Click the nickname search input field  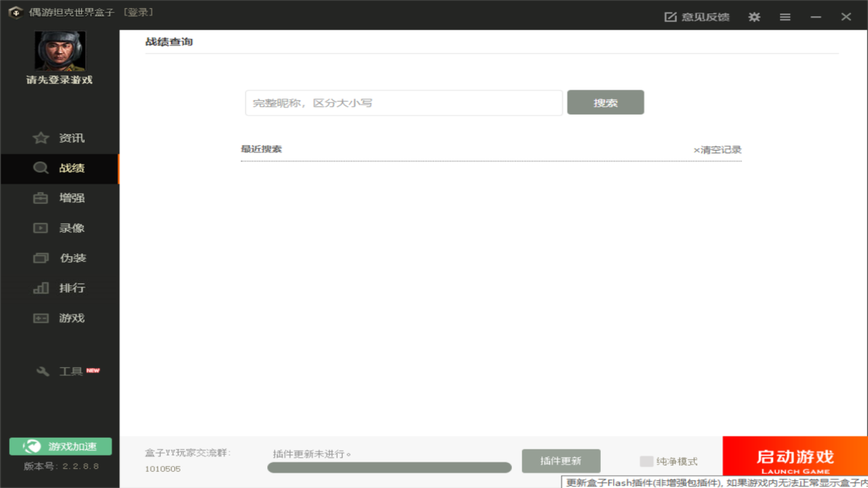point(403,102)
